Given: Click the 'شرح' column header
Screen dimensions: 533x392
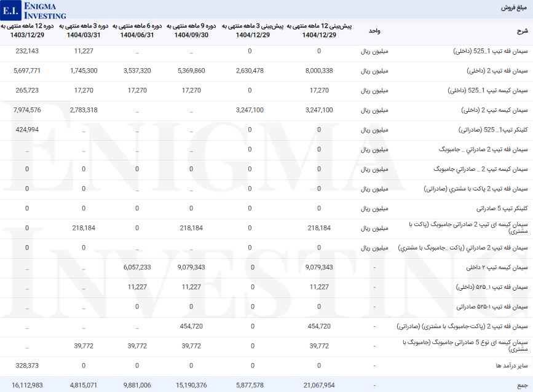Looking at the screenshot, I should coord(521,31).
